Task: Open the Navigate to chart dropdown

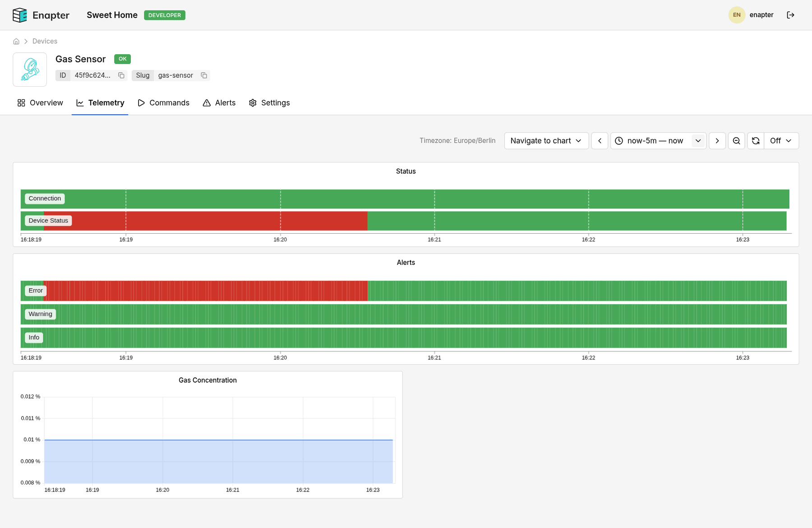Action: coord(546,140)
